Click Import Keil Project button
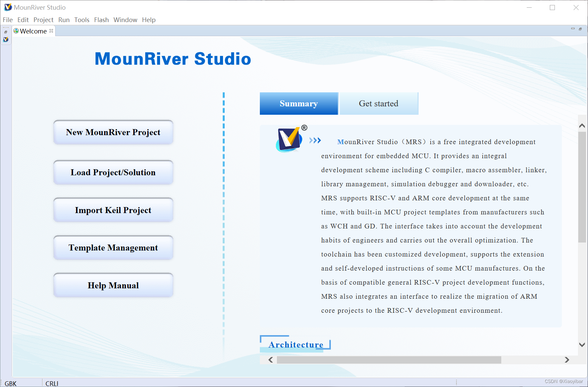This screenshot has width=588, height=387. (x=113, y=210)
